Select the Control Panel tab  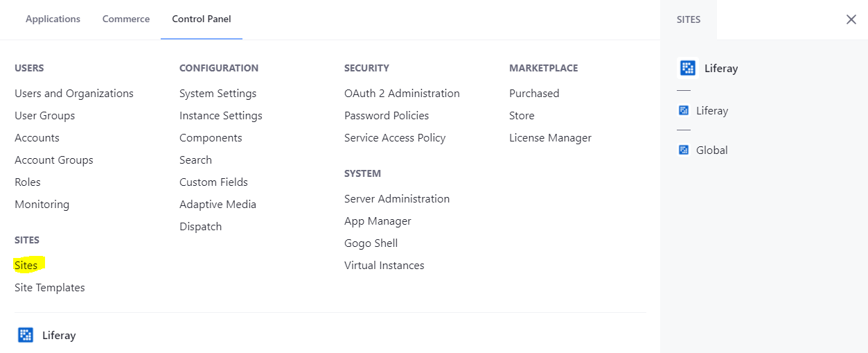click(202, 19)
